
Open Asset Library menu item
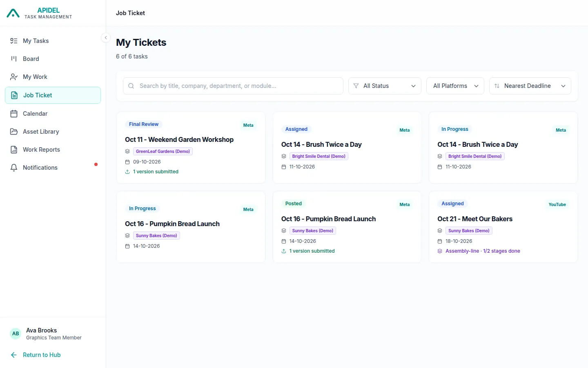tap(53, 132)
